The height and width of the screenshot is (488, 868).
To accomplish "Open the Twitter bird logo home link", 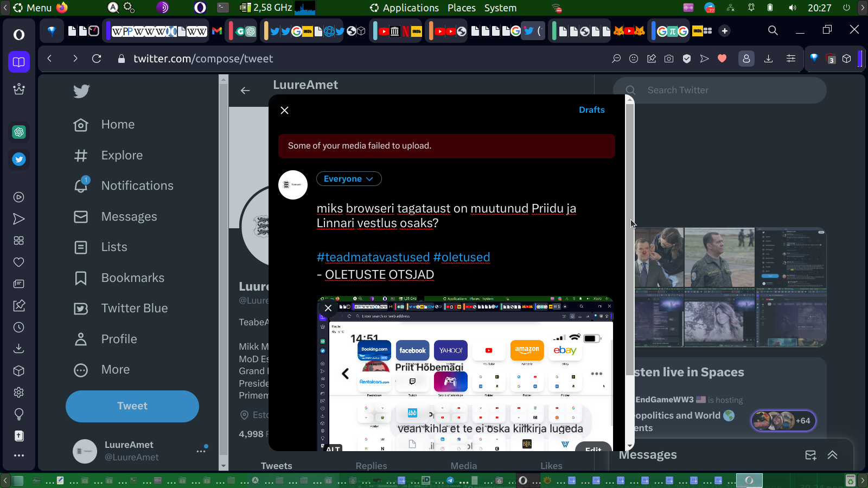I will (81, 91).
